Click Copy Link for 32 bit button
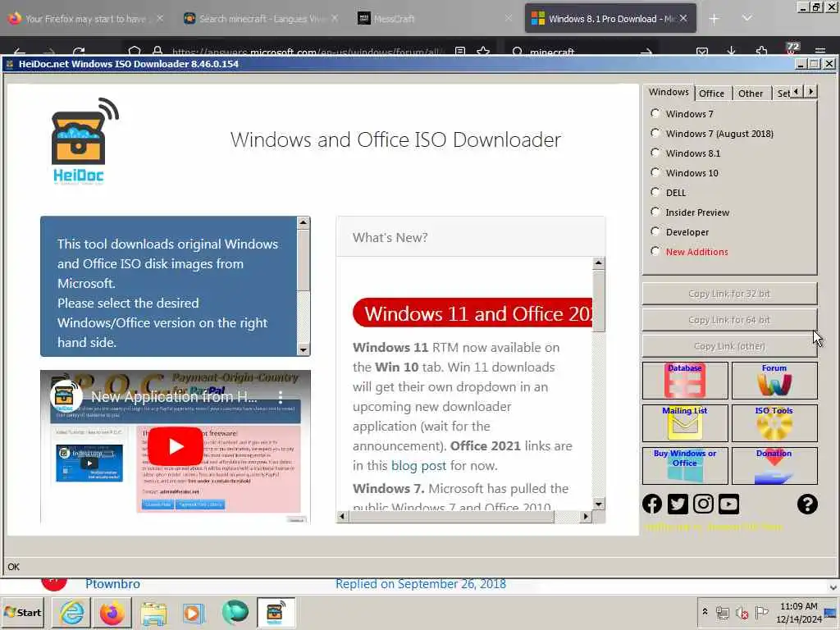 [729, 294]
